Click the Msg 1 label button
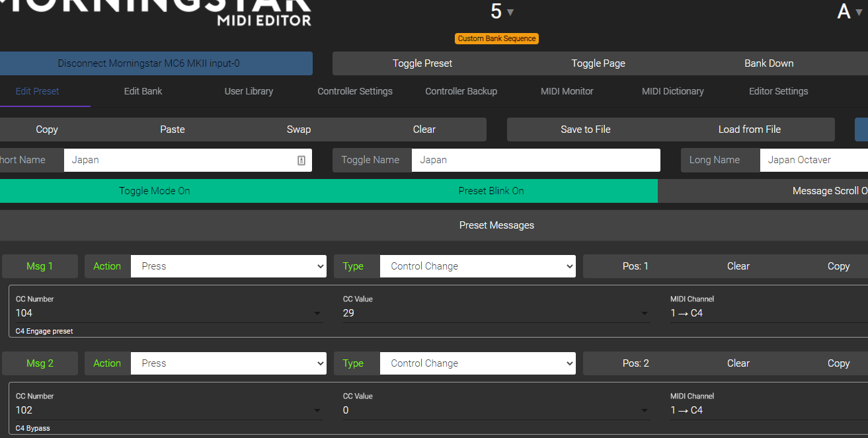 (40, 266)
